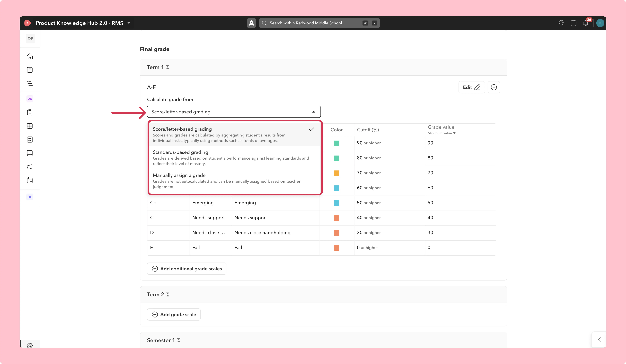
Task: Click the hourglass icon next to Semester 1
Action: point(179,340)
